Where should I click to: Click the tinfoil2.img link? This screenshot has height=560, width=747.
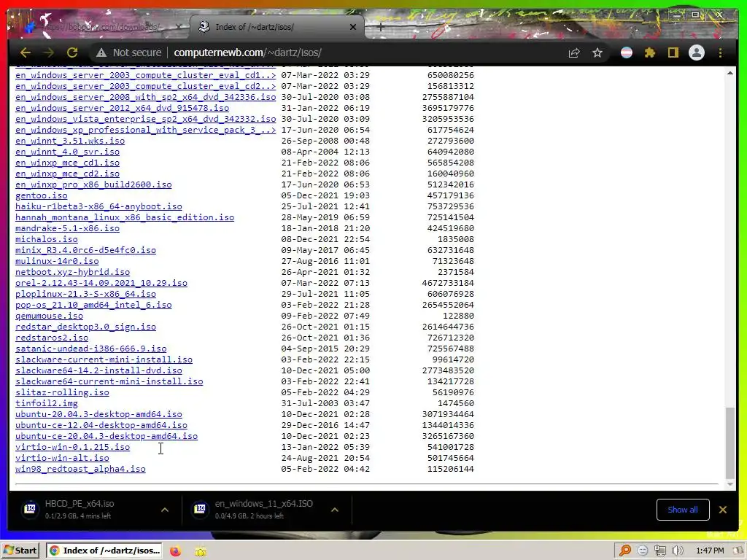pos(47,404)
